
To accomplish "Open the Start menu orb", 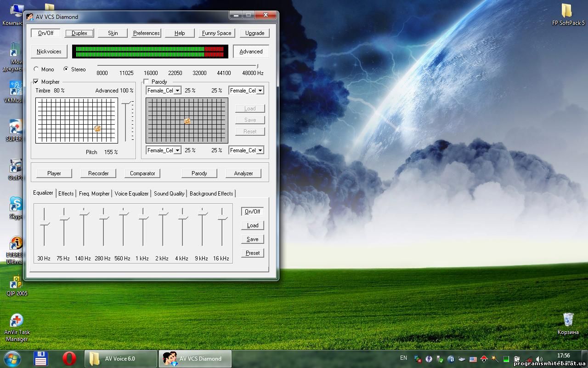I will tap(12, 358).
